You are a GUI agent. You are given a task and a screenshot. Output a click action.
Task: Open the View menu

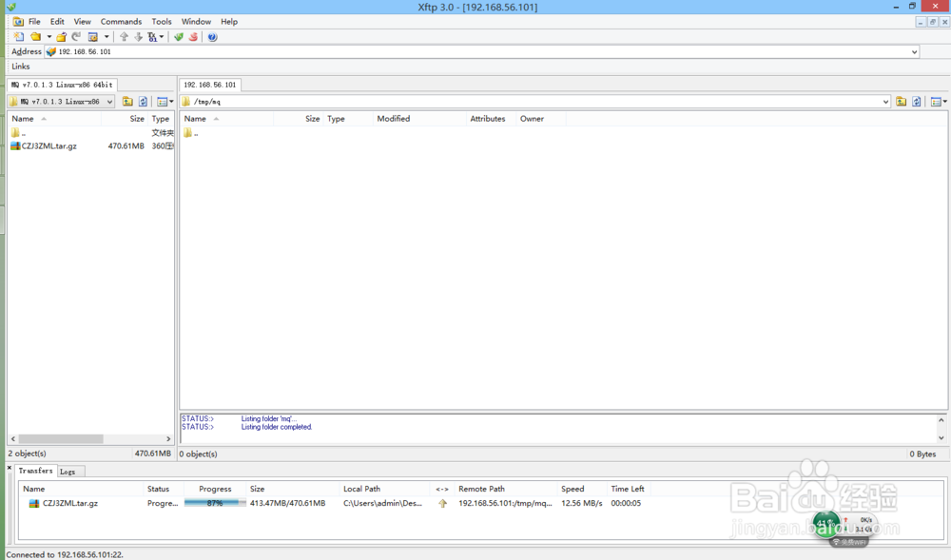82,21
